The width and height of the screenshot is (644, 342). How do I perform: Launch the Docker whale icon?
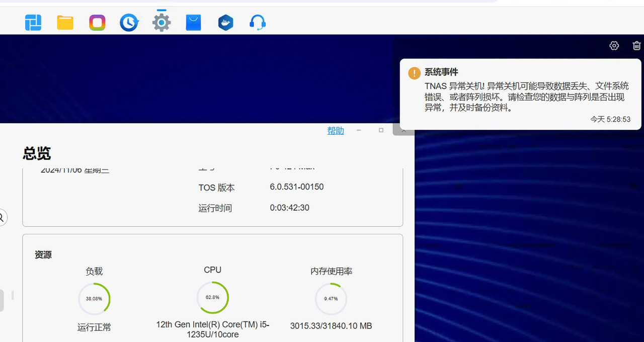(226, 23)
